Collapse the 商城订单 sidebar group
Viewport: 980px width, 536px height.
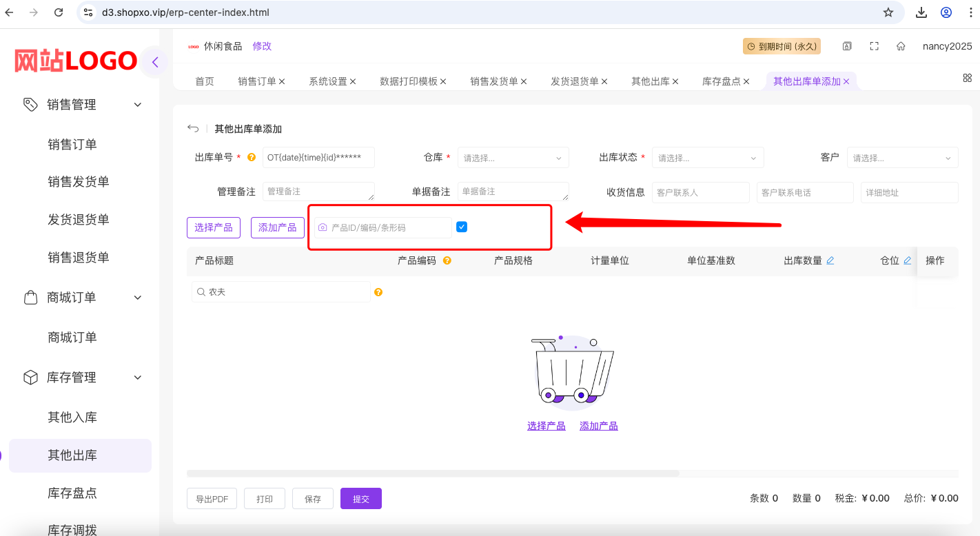click(138, 298)
